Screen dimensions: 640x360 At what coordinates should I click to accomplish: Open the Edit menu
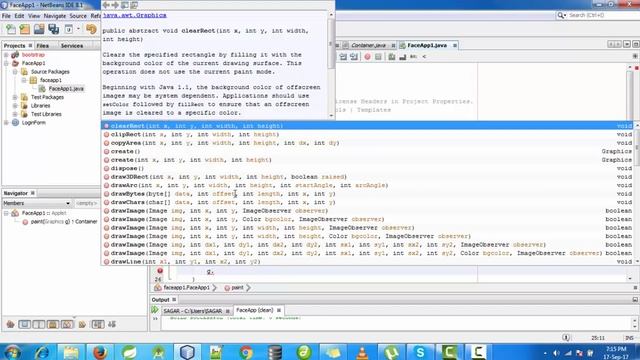pos(19,16)
